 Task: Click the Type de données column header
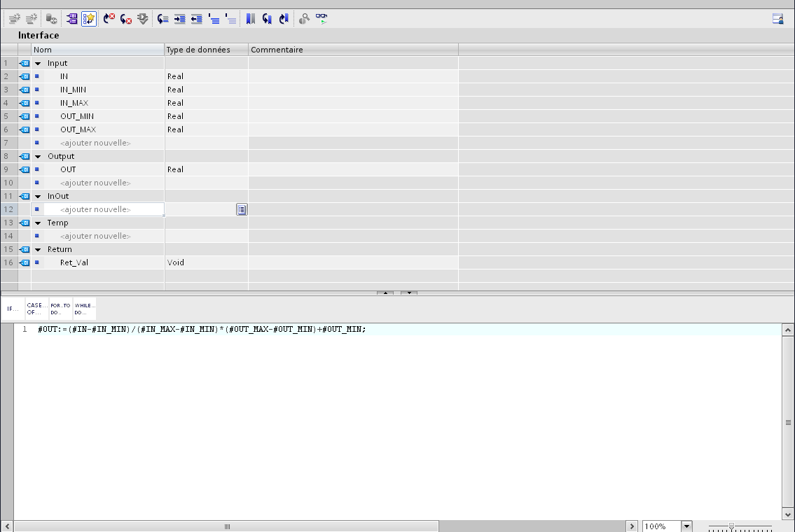point(207,50)
